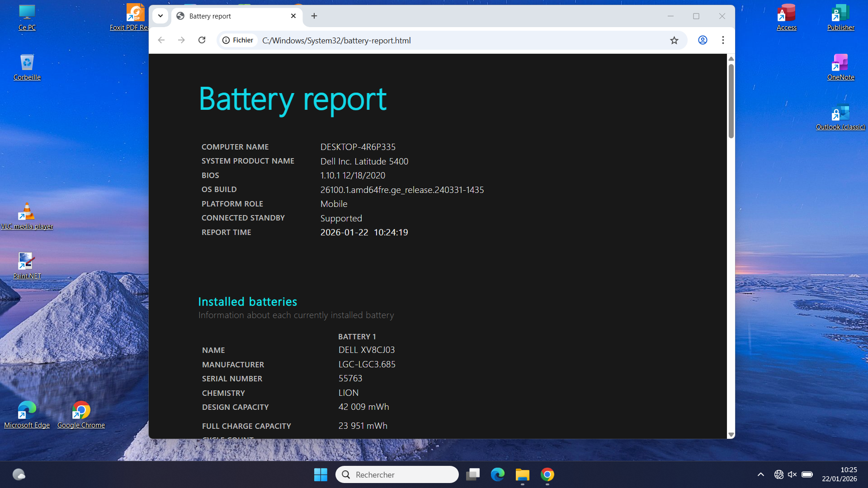
Task: Open the Ce PC desktop icon
Action: click(x=27, y=18)
